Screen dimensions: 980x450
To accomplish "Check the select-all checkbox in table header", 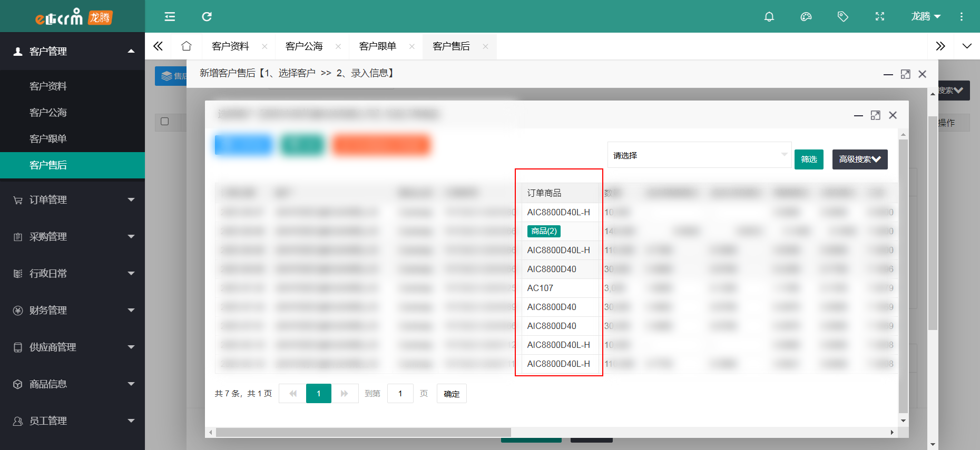I will point(165,122).
